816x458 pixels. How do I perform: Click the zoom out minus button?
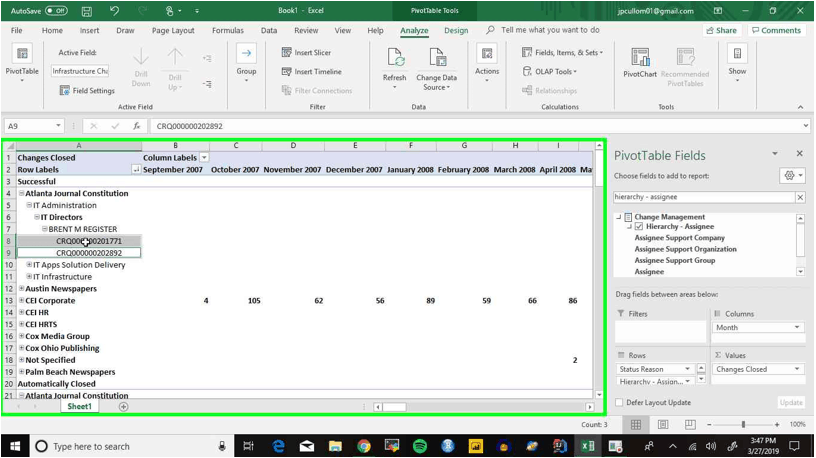point(709,425)
